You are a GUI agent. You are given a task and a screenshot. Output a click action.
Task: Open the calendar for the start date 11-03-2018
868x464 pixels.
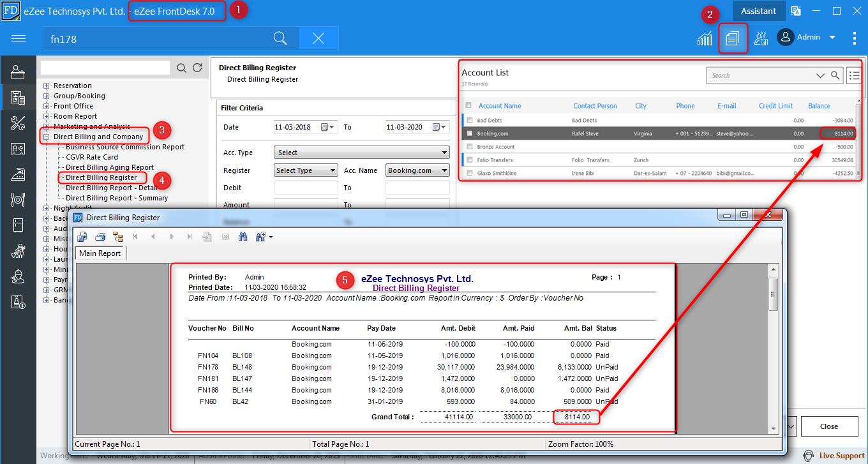pos(327,127)
